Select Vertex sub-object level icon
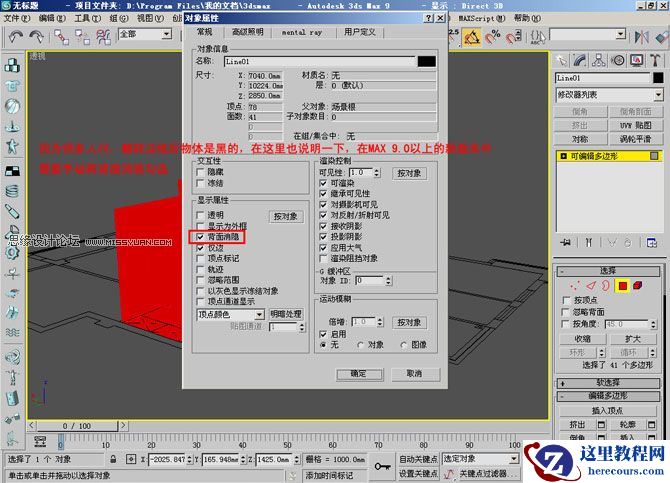670x483 pixels. click(x=575, y=286)
